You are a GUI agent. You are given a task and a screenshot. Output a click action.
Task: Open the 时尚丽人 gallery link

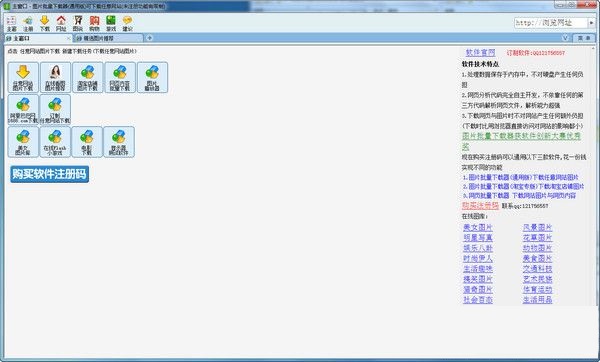478,258
